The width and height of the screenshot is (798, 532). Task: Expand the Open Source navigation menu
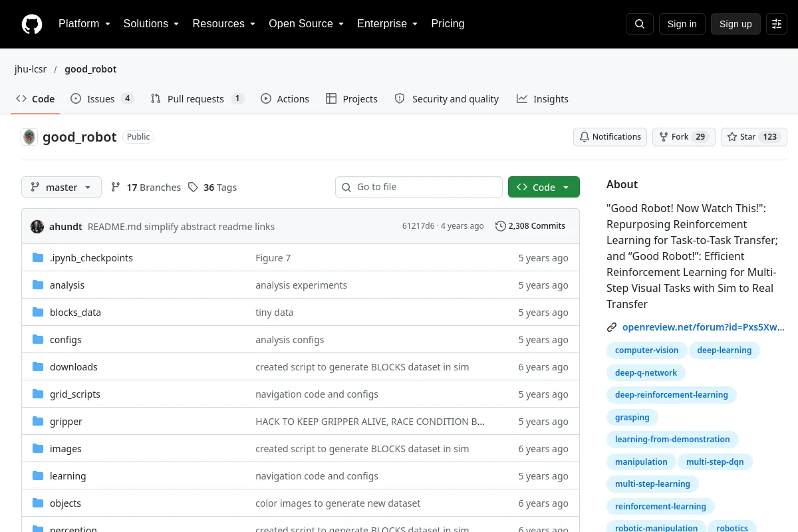tap(307, 24)
